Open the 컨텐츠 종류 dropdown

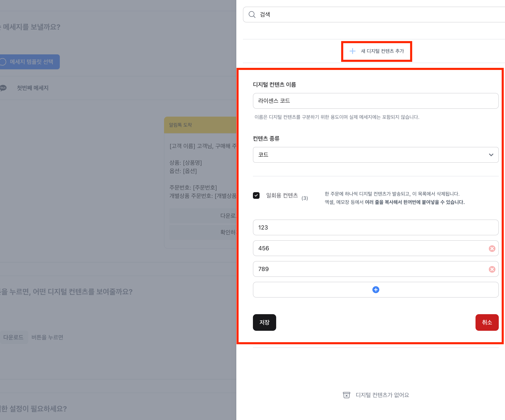[x=370, y=155]
